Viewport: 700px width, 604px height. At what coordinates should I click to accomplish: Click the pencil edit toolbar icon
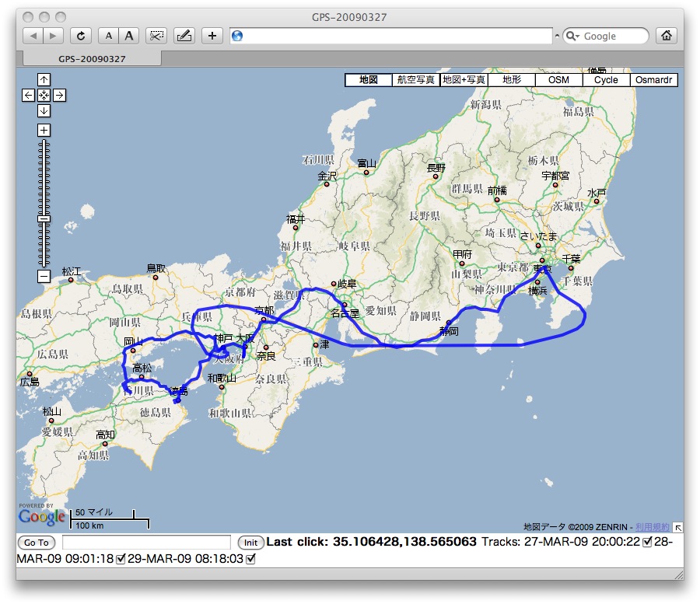point(184,36)
